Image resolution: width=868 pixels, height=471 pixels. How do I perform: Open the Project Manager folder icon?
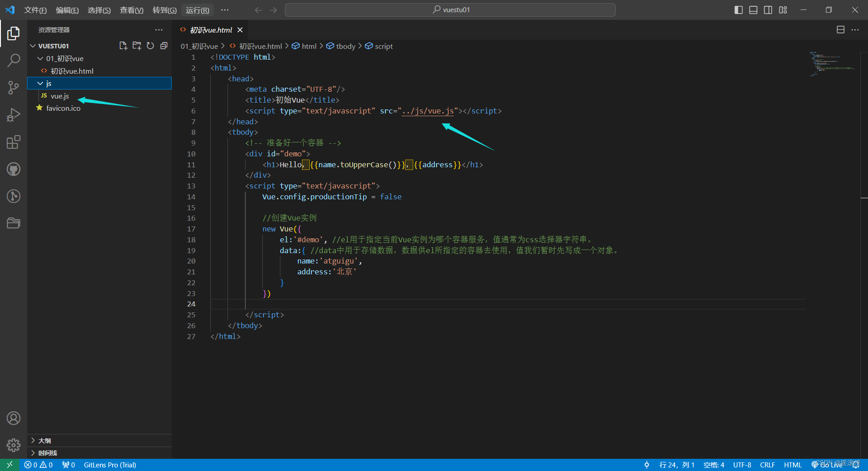pos(14,223)
